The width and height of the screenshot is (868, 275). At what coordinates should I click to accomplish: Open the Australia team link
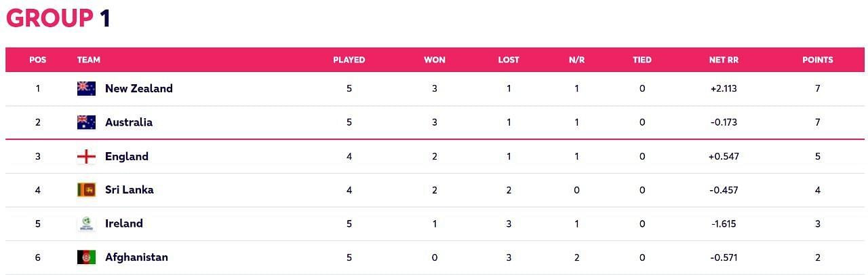coord(129,122)
